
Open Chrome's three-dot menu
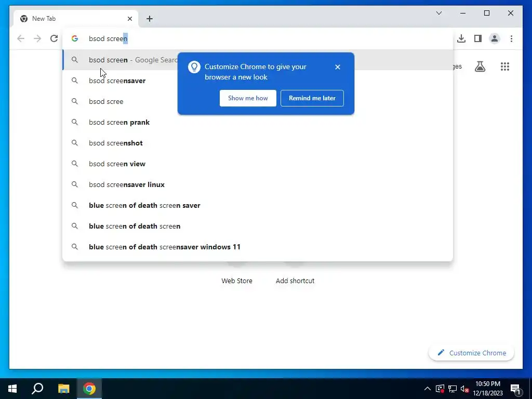511,38
